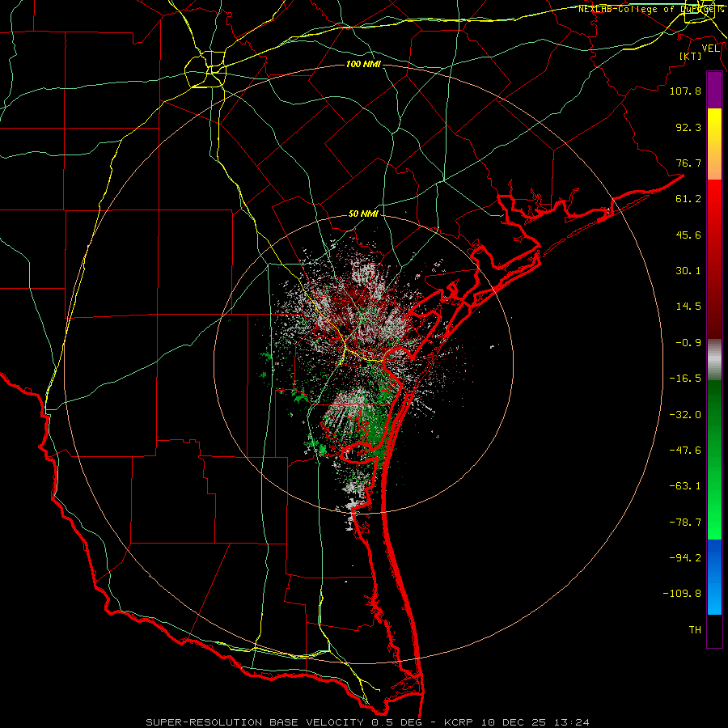Screen dimensions: 728x728
Task: Click the TH legend label
Action: [x=695, y=630]
